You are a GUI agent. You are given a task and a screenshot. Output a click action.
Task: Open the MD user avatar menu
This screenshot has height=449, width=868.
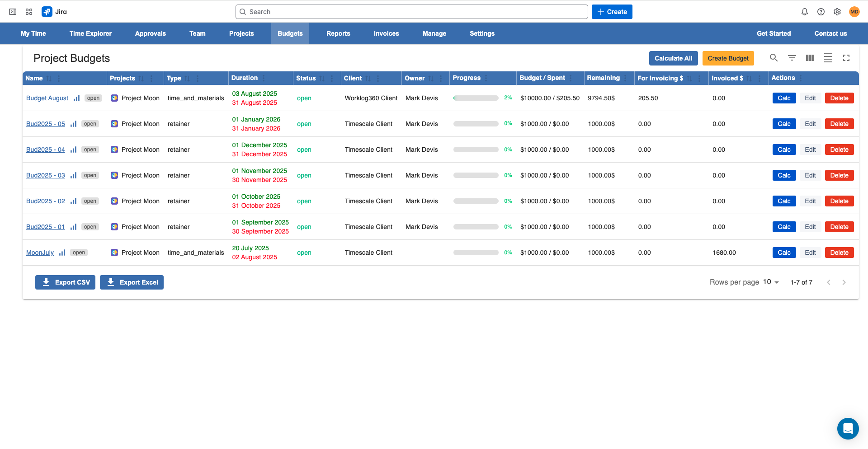point(854,12)
